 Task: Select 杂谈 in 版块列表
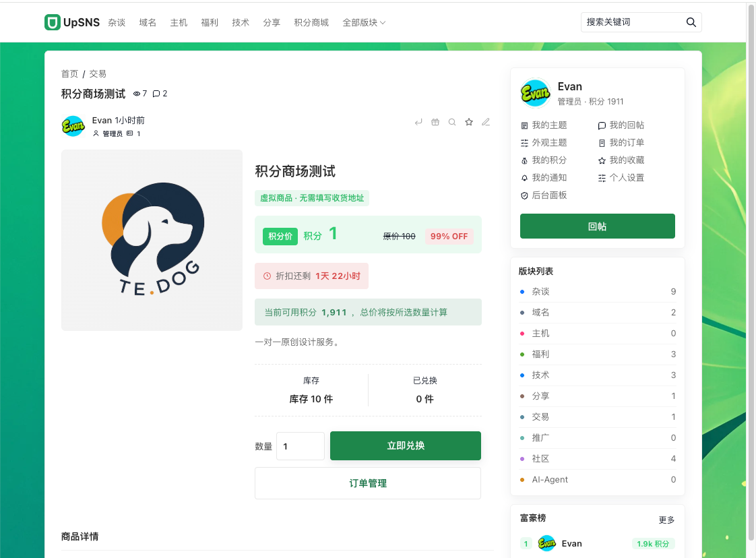(598, 291)
